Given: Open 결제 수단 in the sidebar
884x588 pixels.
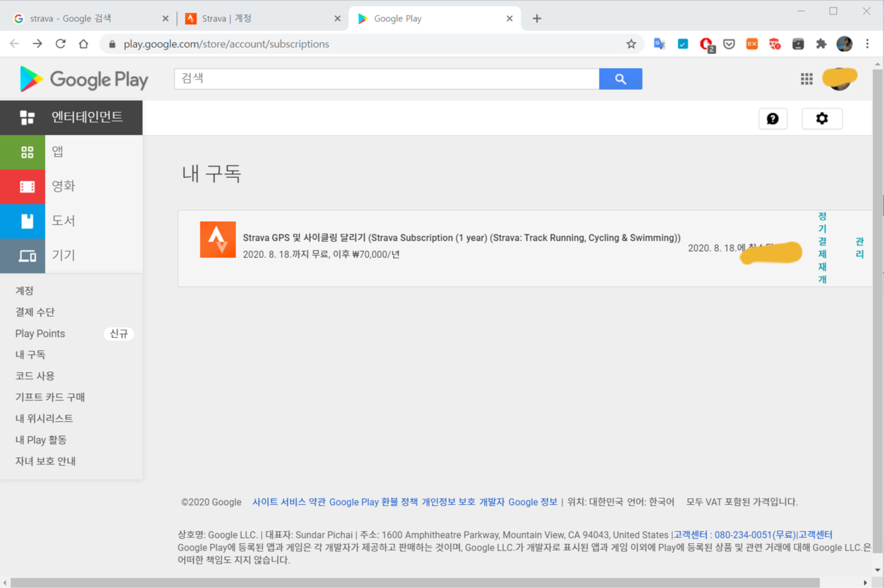Looking at the screenshot, I should (35, 312).
